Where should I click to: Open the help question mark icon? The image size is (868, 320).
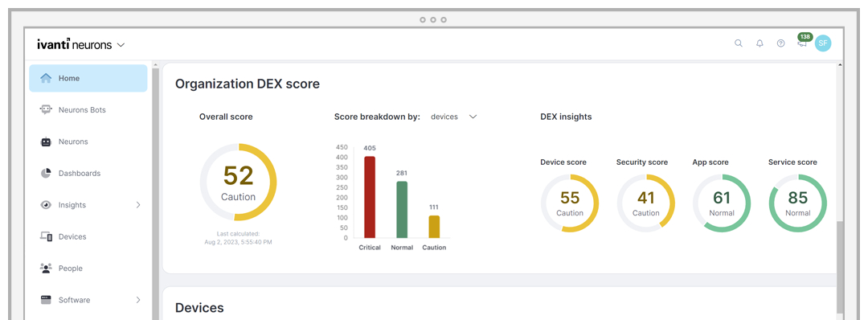[780, 43]
